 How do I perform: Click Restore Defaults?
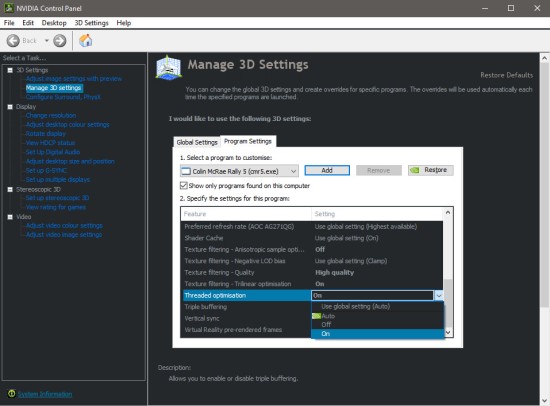tap(507, 75)
